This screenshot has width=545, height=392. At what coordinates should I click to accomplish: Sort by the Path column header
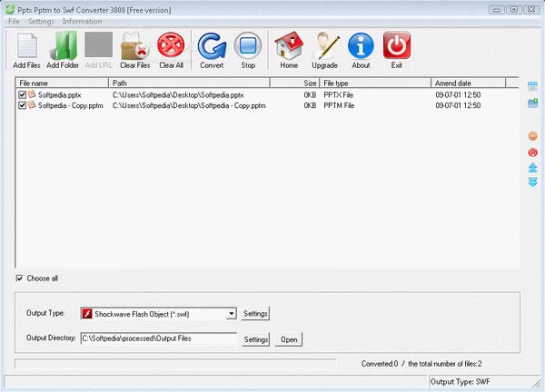(190, 83)
